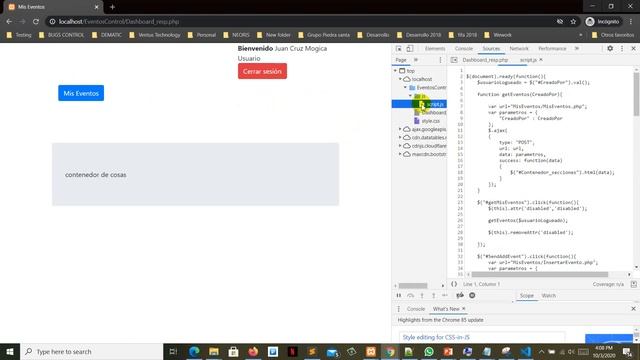The height and width of the screenshot is (360, 640).
Task: Go back with browser back arrow
Action: click(9, 22)
